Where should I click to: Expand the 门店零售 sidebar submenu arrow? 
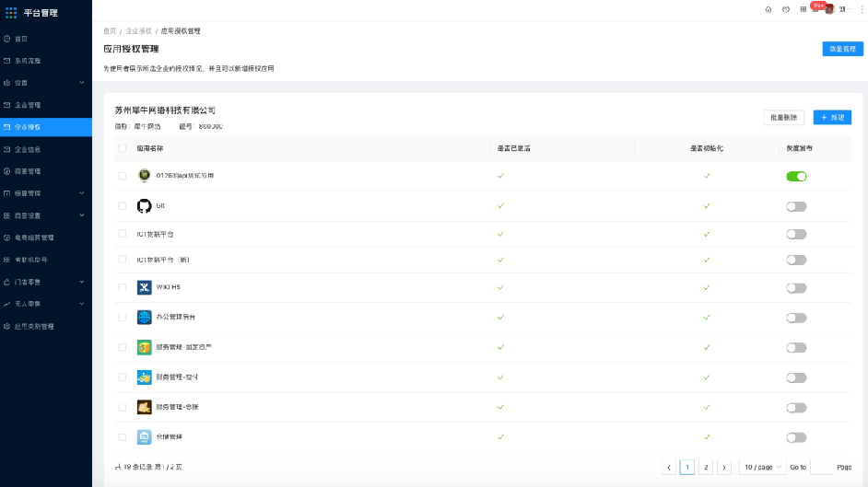coord(82,282)
